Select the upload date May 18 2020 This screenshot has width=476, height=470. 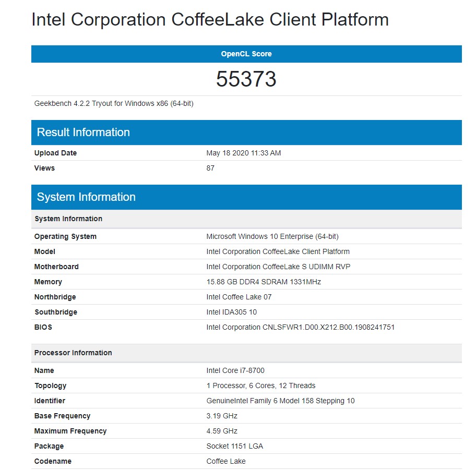tap(244, 153)
